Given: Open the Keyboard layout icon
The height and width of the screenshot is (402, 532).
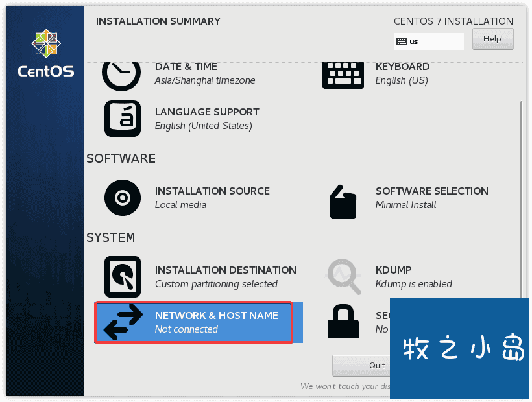Looking at the screenshot, I should tap(343, 75).
